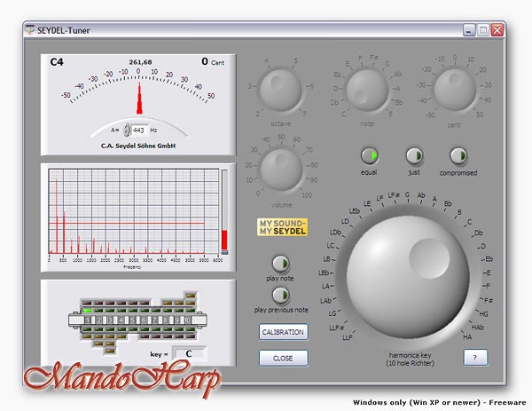Enable the equal temperament toggle
This screenshot has width=532, height=411.
(369, 155)
